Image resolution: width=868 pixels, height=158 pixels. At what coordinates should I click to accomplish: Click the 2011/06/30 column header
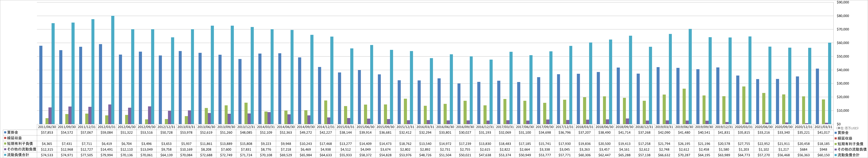click(x=47, y=127)
